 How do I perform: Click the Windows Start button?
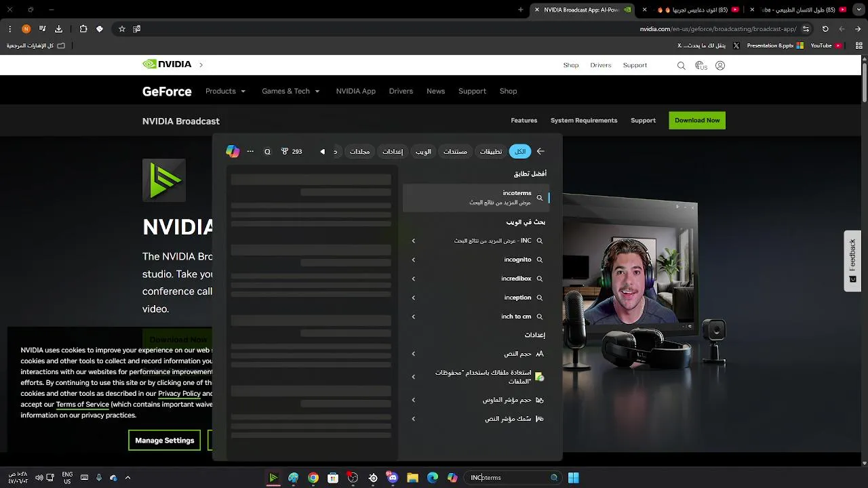(574, 478)
